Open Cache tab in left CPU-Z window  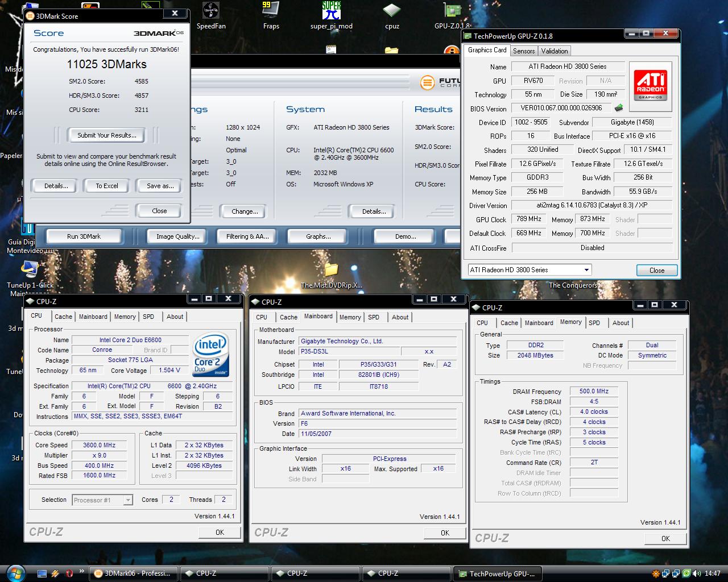coord(63,317)
